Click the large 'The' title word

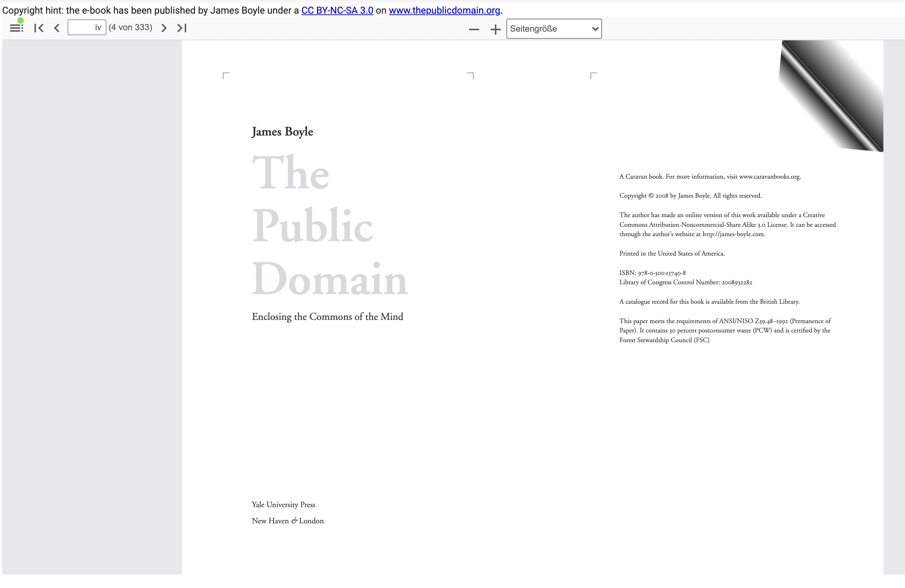(x=290, y=171)
